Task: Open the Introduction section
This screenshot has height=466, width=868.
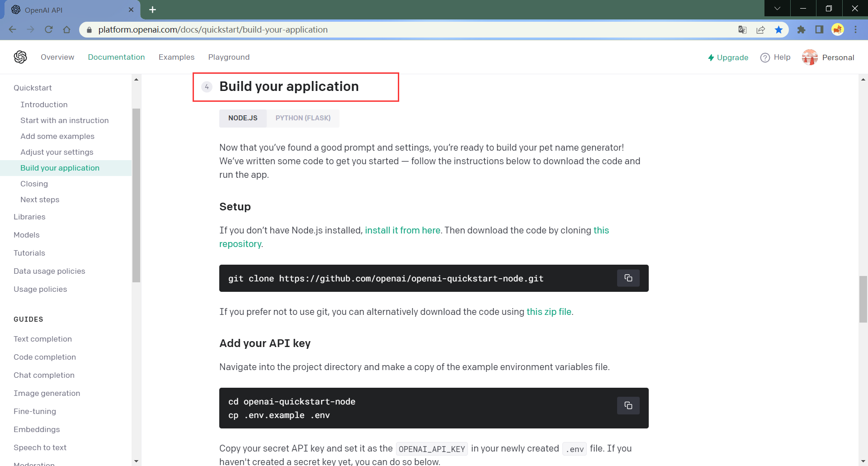Action: (x=44, y=105)
